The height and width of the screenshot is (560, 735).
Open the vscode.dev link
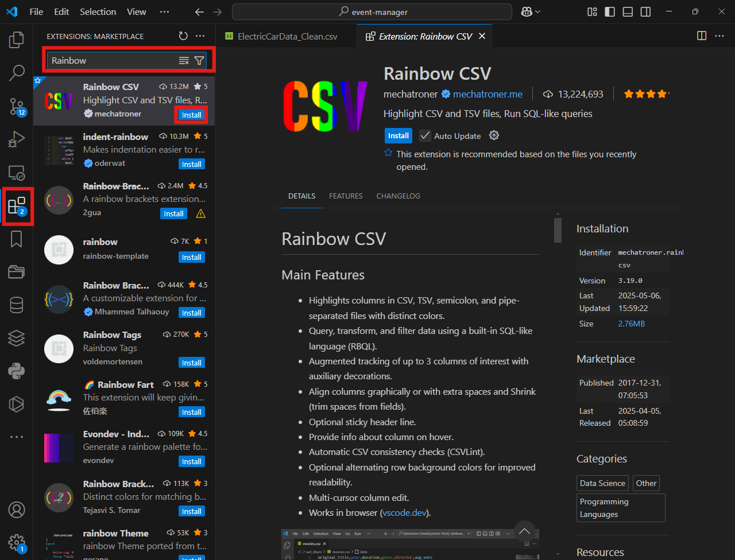[x=404, y=512]
